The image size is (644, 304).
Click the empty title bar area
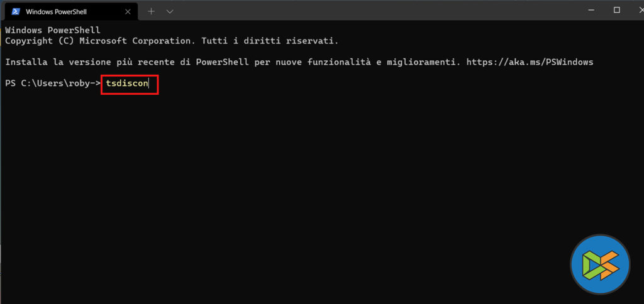(377, 10)
